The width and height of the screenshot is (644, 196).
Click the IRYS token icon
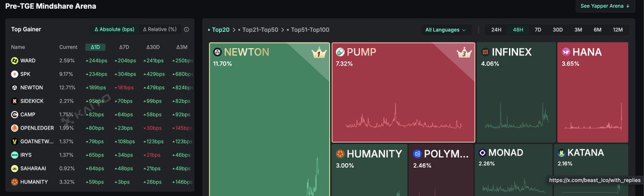pos(15,155)
